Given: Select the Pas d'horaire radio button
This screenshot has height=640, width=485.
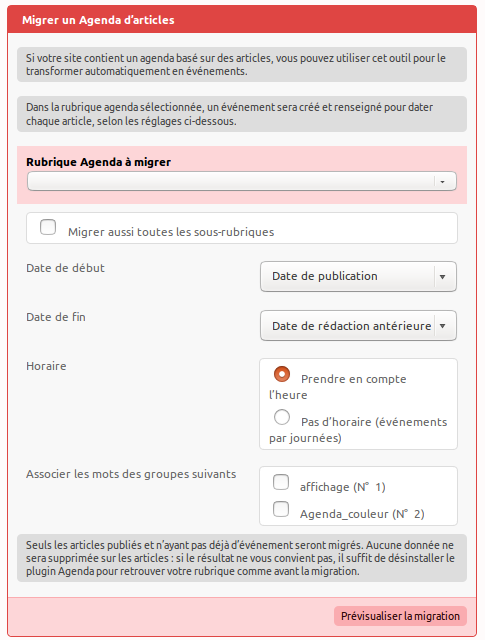Looking at the screenshot, I should [x=282, y=417].
